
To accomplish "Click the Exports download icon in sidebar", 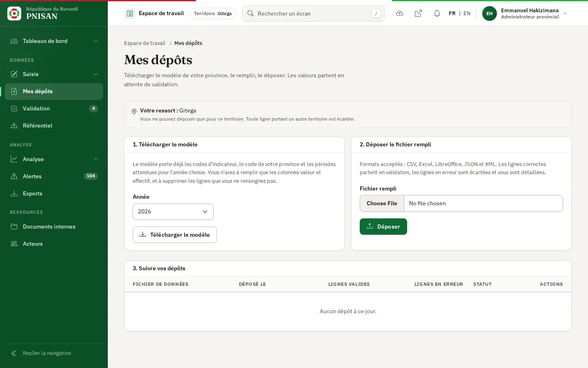I will click(x=14, y=193).
